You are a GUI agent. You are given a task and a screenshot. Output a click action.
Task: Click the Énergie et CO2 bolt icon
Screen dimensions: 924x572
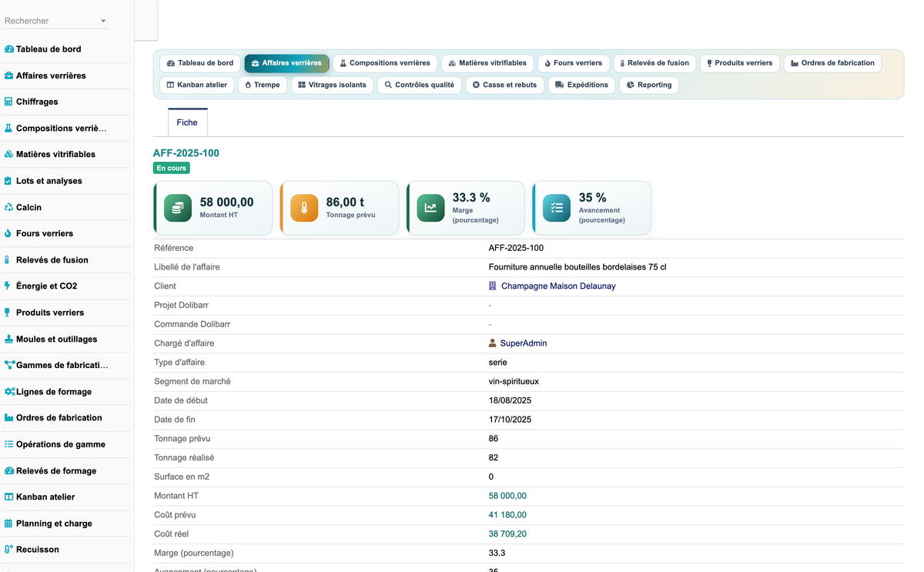(x=8, y=286)
